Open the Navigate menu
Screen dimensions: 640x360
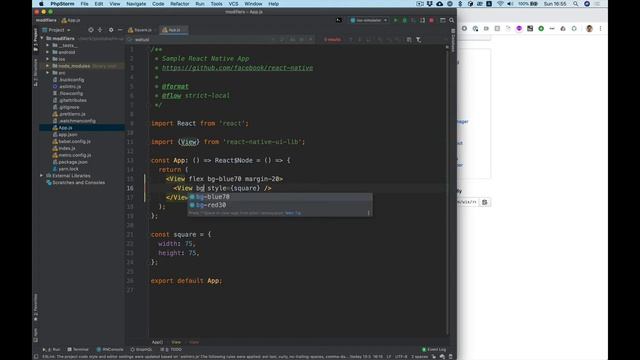pos(136,4)
